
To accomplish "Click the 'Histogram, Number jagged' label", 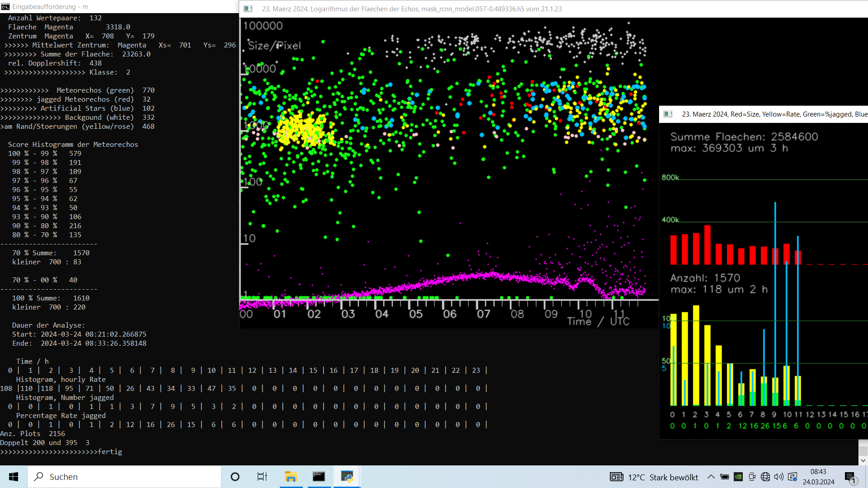I will click(x=65, y=398).
